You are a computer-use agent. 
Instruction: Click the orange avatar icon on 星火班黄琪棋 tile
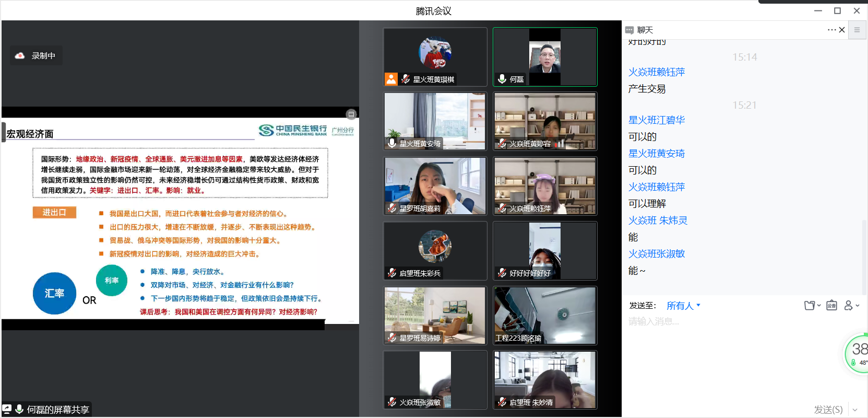pyautogui.click(x=391, y=79)
